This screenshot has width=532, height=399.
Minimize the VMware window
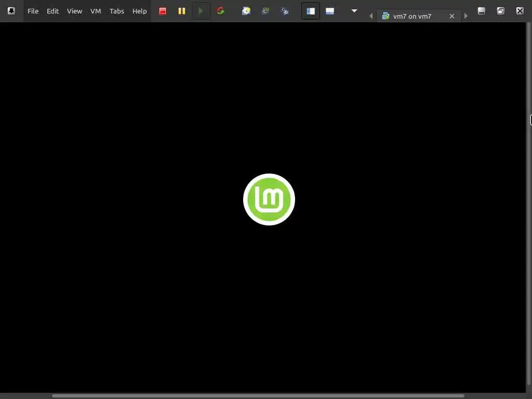[x=482, y=11]
